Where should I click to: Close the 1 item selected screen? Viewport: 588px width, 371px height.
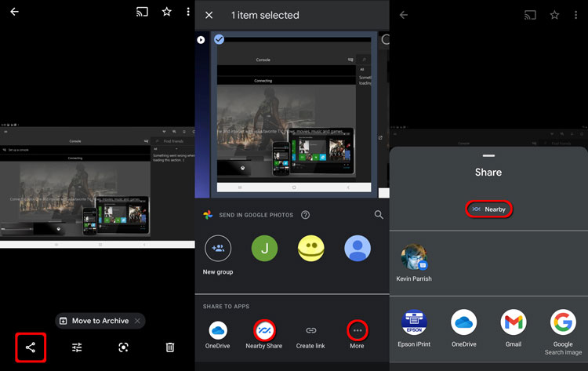209,15
